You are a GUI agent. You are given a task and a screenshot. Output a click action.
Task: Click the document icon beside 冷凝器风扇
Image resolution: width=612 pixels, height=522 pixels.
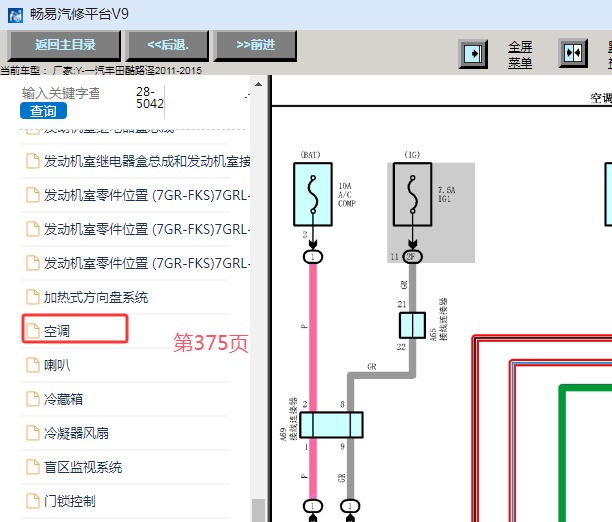pos(33,433)
